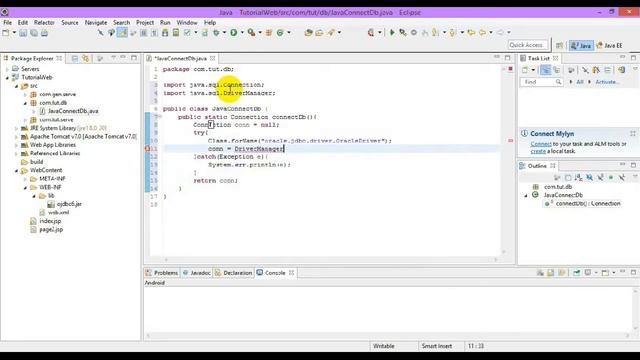Viewport: 640px width, 360px height.
Task: Toggle Categorized view in Task List
Action: tap(545, 70)
